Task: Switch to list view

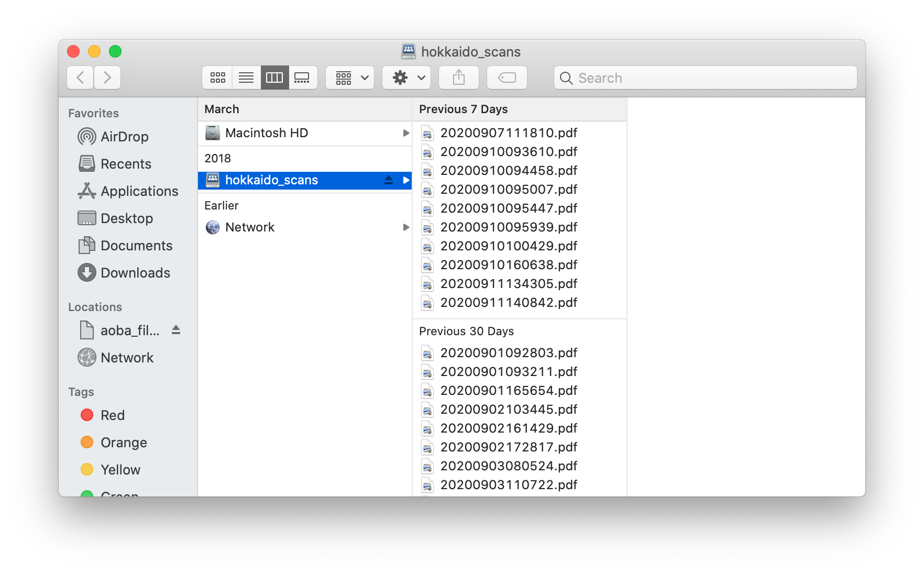Action: pyautogui.click(x=246, y=78)
